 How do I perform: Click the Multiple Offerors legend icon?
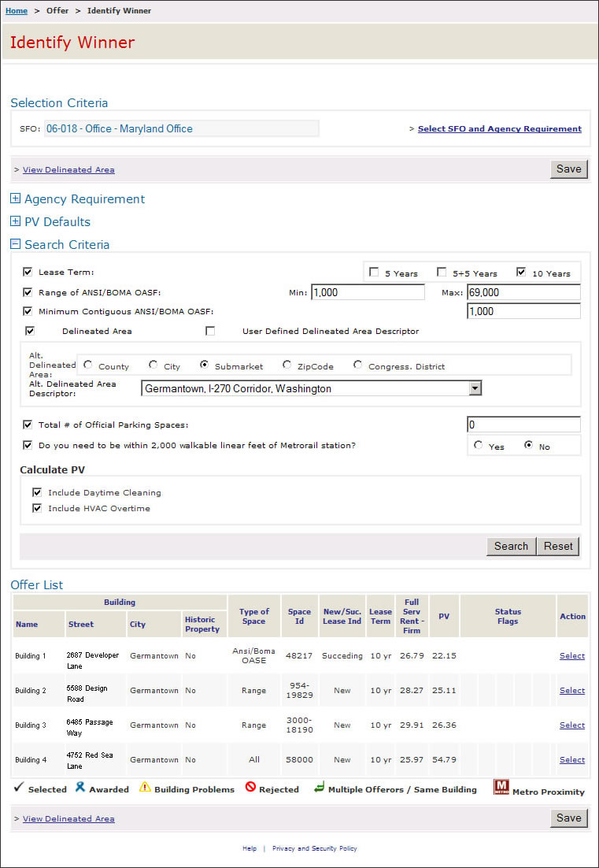coord(319,788)
